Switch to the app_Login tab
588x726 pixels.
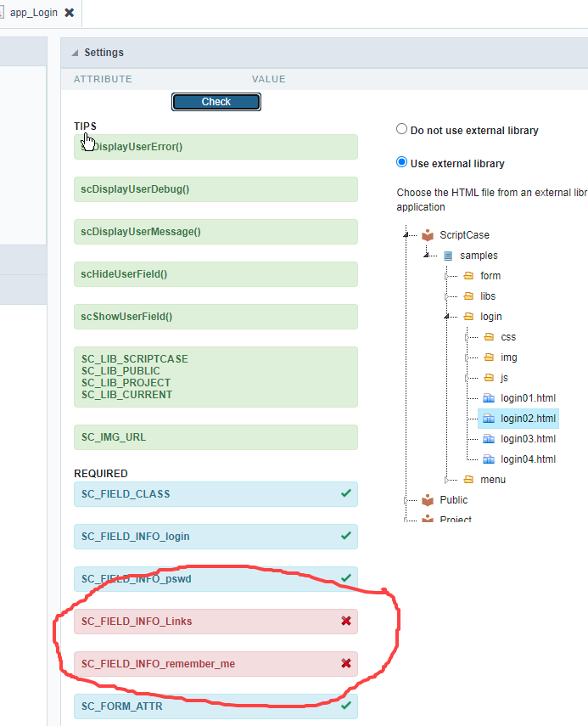35,13
